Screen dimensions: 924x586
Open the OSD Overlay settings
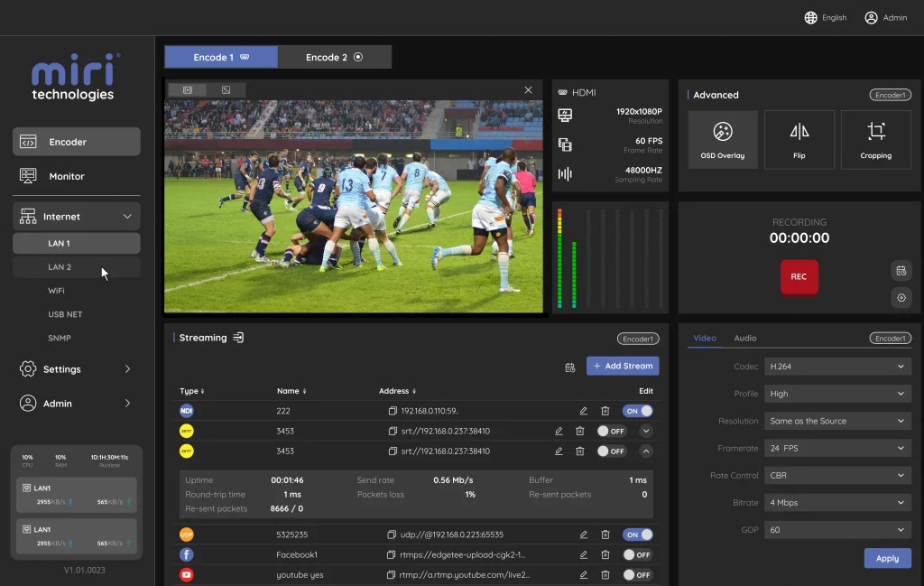[722, 139]
